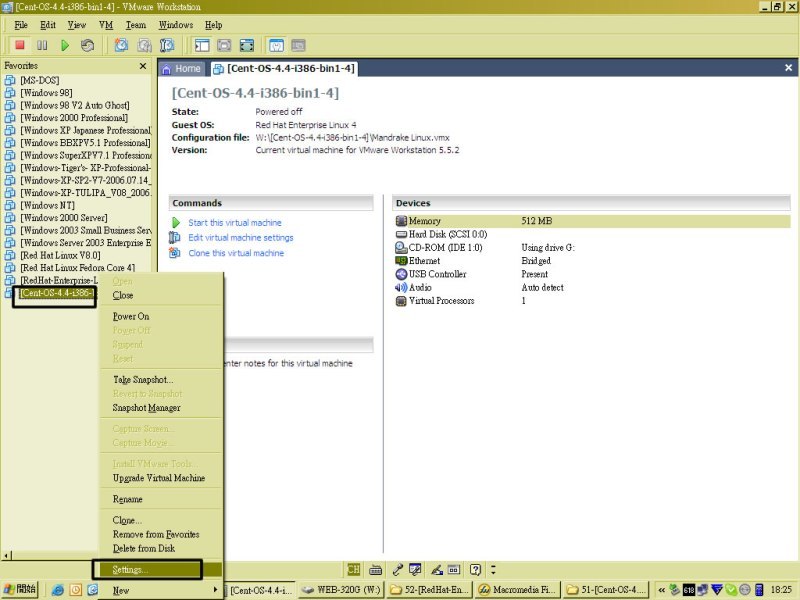Click the red Power Off toolbar icon

coord(19,45)
